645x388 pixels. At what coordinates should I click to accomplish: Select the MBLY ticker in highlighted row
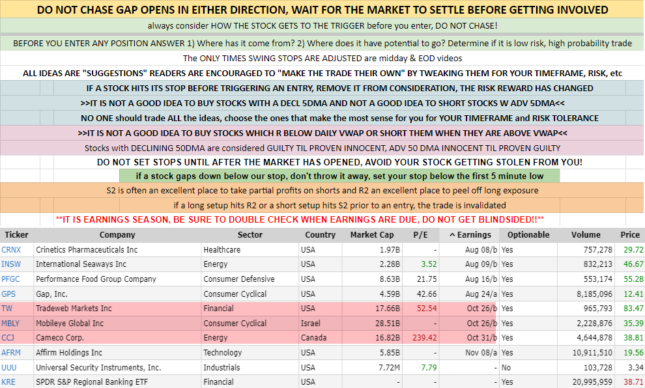coord(11,323)
